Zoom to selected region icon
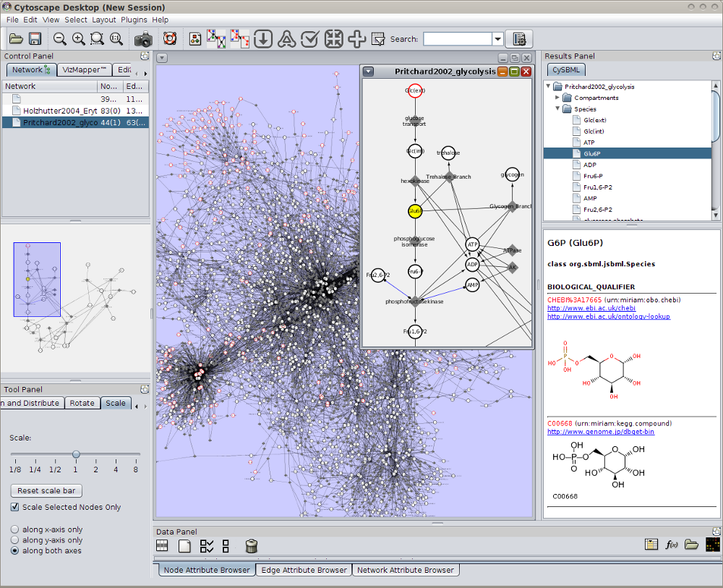723x588 pixels. click(x=97, y=39)
